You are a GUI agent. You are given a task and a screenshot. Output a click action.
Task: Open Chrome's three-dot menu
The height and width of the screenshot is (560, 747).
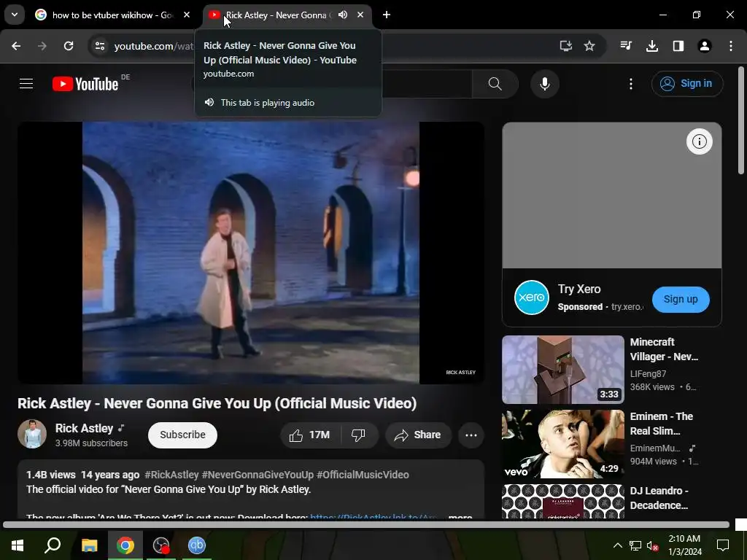pyautogui.click(x=731, y=46)
